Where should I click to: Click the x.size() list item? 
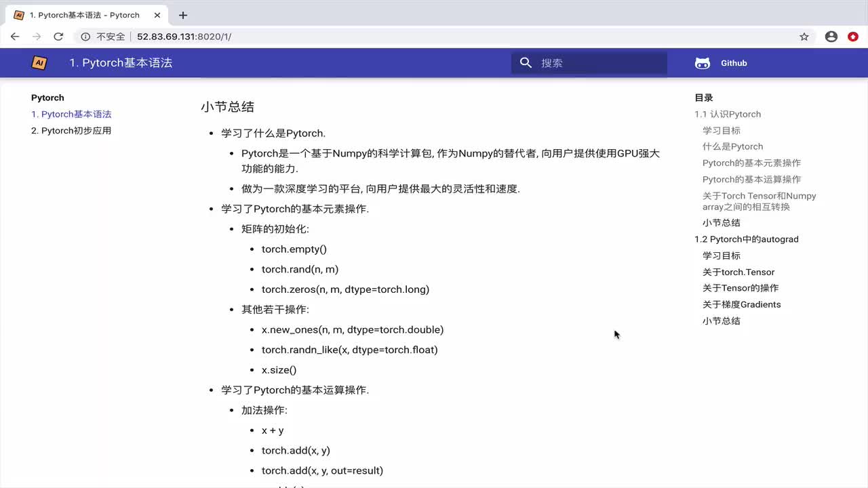[279, 370]
